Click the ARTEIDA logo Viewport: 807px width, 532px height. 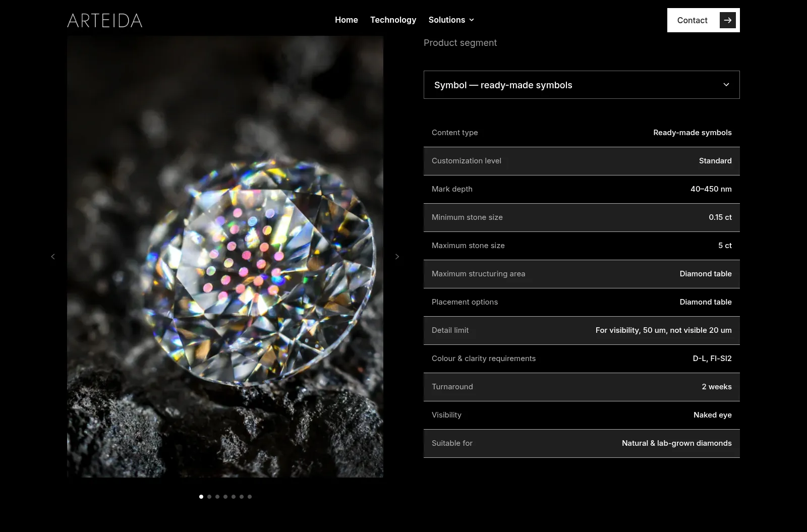105,20
